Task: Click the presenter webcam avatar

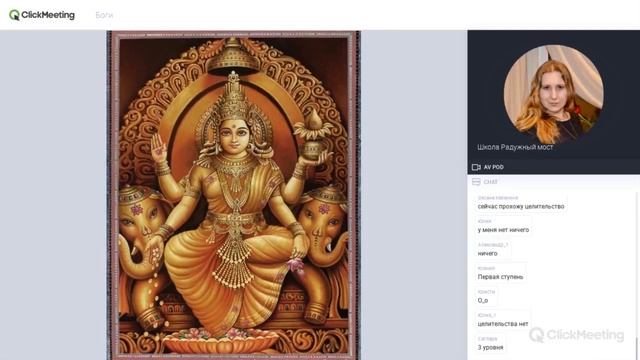Action: click(x=553, y=95)
